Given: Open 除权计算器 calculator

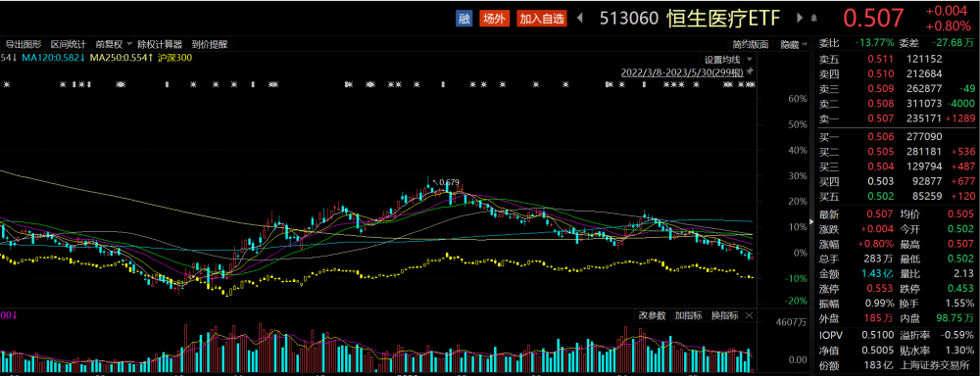Looking at the screenshot, I should (160, 44).
